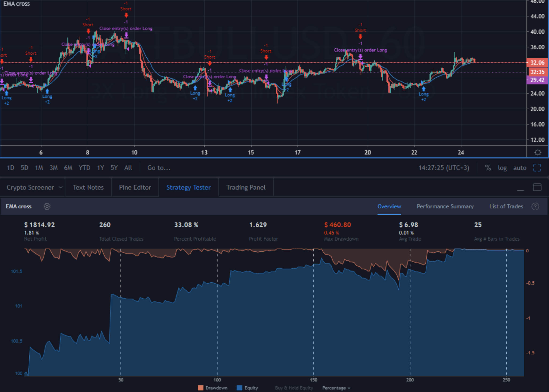549x392 pixels.
Task: Open the Performance Summary tab
Action: click(x=445, y=206)
